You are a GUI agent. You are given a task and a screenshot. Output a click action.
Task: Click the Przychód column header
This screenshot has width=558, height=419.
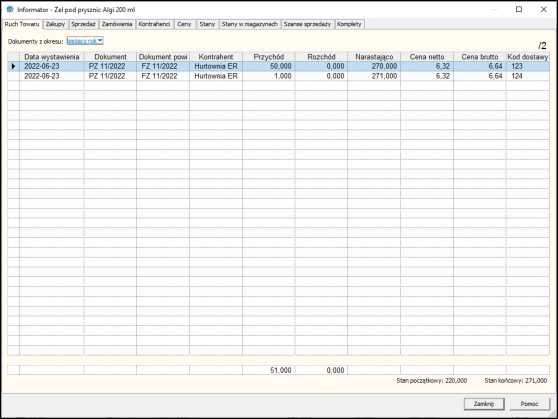pos(269,57)
